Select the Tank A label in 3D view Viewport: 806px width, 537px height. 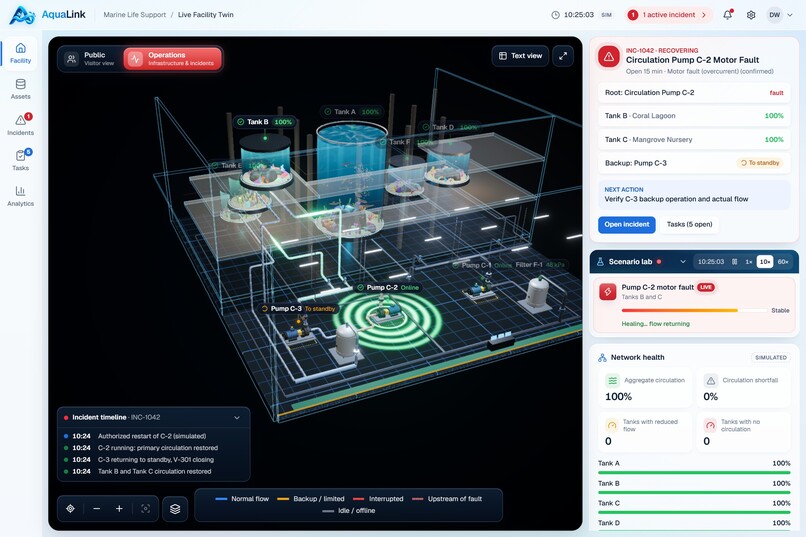(x=352, y=112)
